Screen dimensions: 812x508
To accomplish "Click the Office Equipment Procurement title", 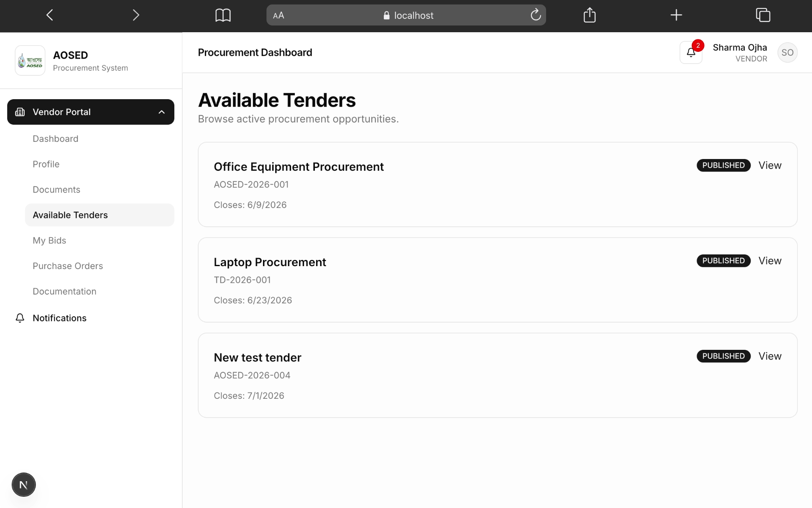I will [x=299, y=167].
